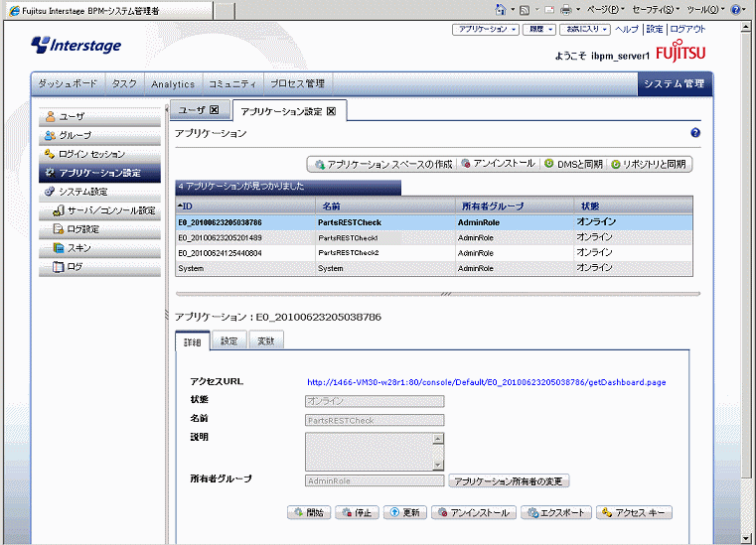Open the browser セーフティ(S) menu

657,10
